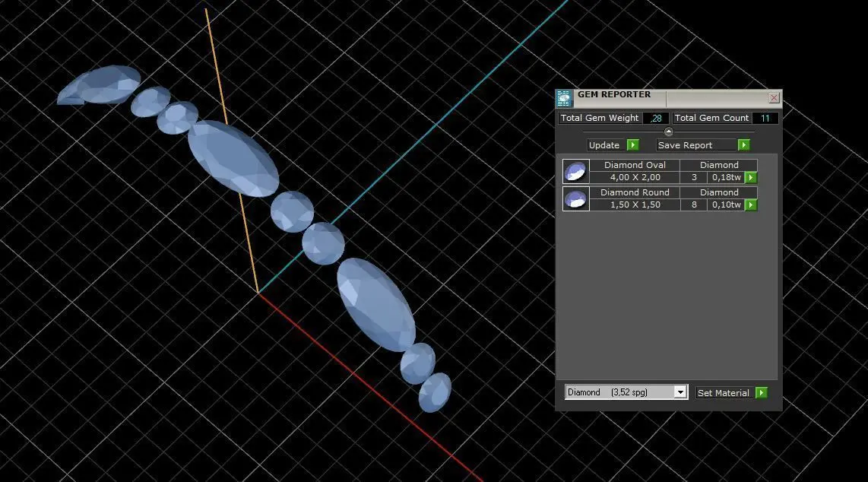Click the '0,10tw' weight cell

727,205
